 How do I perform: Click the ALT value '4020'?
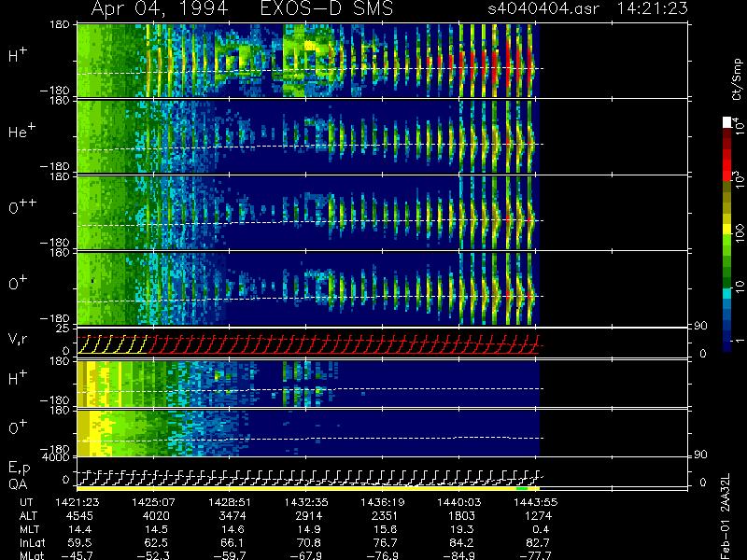tap(156, 516)
